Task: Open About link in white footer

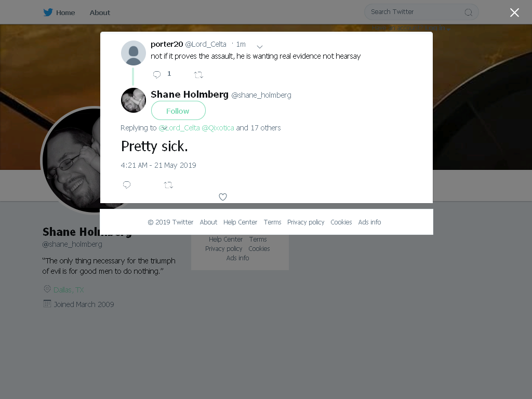Action: pos(208,222)
